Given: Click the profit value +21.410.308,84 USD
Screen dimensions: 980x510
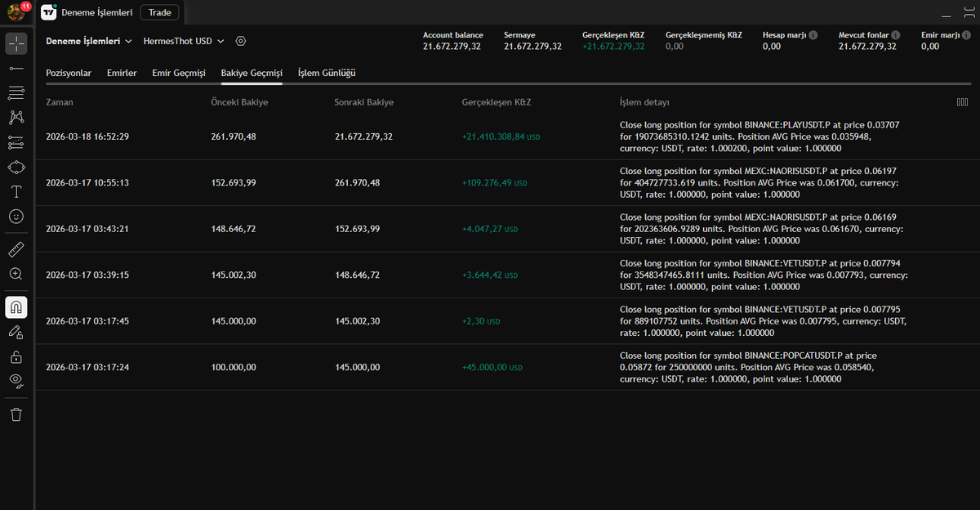Looking at the screenshot, I should [501, 136].
